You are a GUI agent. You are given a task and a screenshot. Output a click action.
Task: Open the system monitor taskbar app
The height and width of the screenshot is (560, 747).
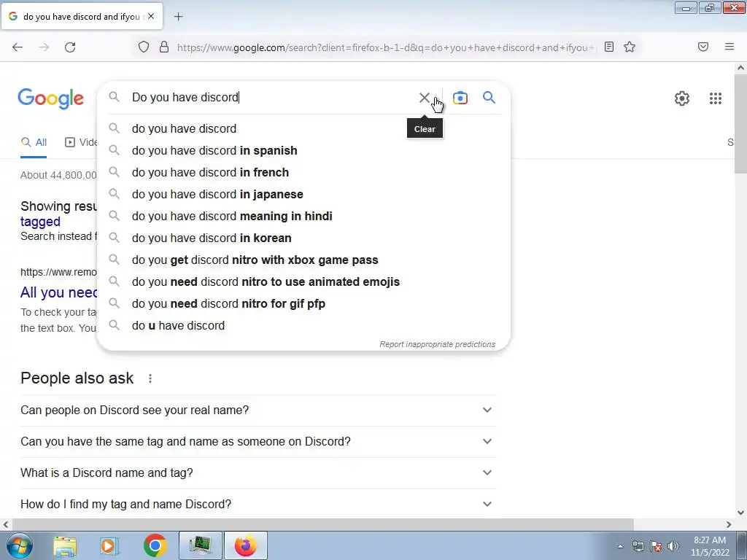coord(201,545)
